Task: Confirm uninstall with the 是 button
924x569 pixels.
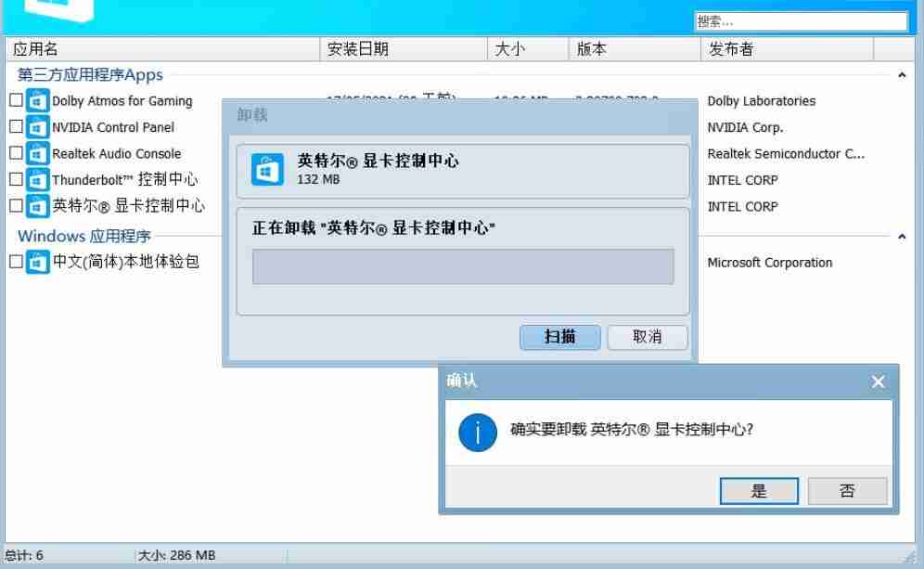Action: (x=759, y=491)
